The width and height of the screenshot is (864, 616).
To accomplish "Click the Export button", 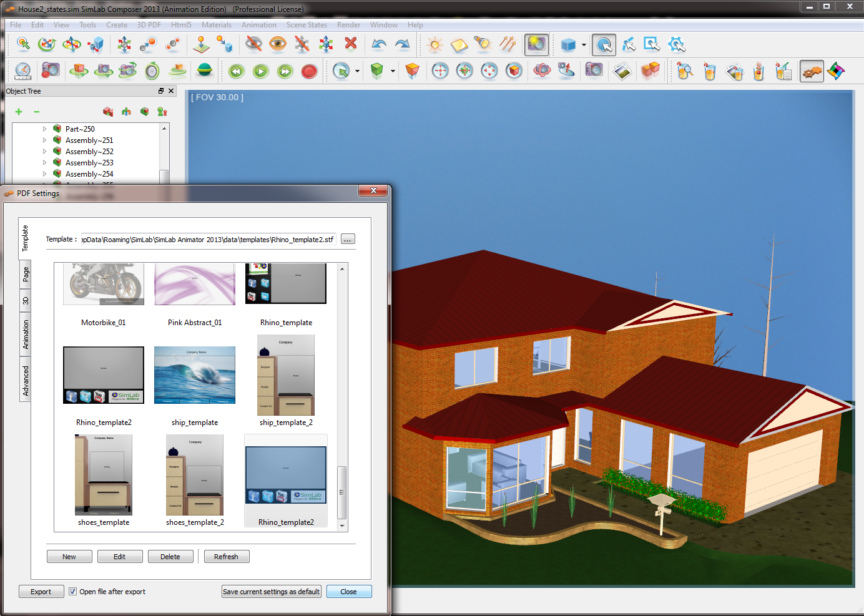I will click(x=41, y=592).
